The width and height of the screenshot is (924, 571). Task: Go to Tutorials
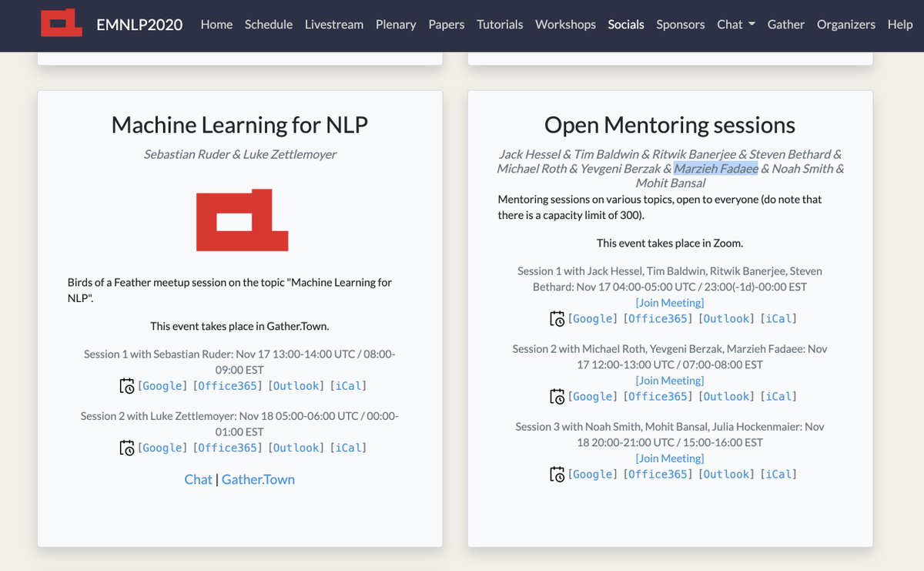(x=500, y=24)
